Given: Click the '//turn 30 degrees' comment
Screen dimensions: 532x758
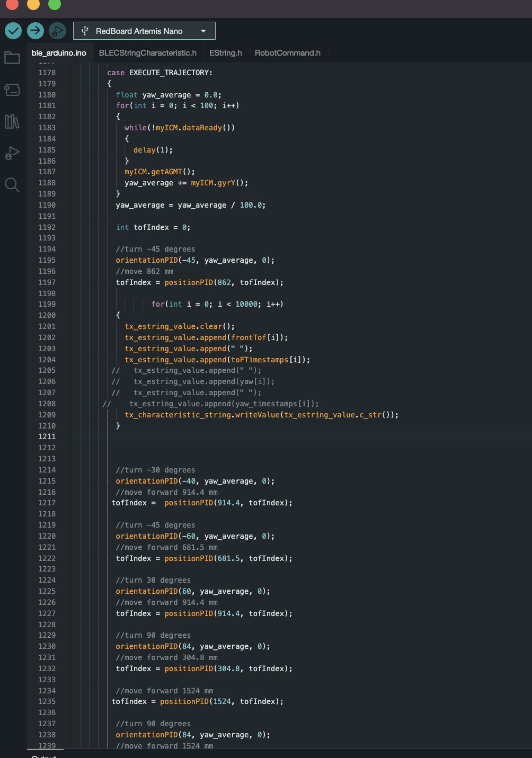Looking at the screenshot, I should pyautogui.click(x=153, y=580).
